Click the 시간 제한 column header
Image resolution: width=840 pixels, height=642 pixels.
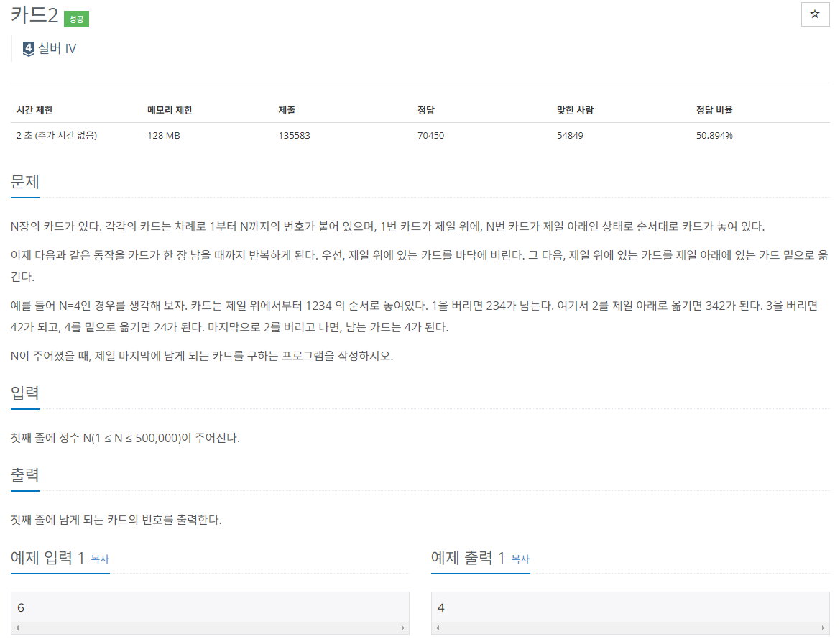coord(34,110)
